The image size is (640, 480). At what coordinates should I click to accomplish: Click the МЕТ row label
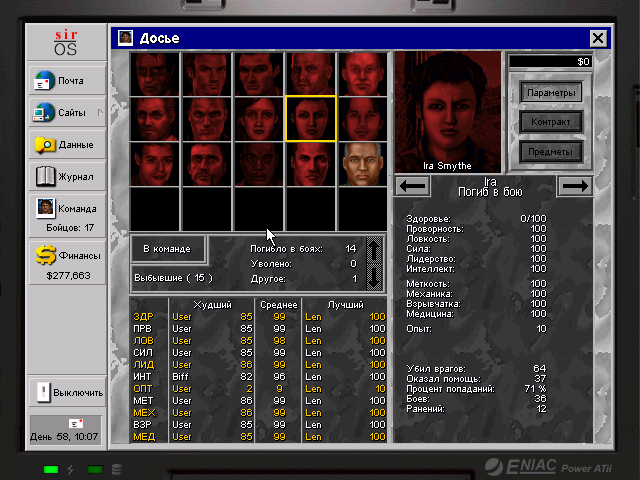pyautogui.click(x=143, y=401)
